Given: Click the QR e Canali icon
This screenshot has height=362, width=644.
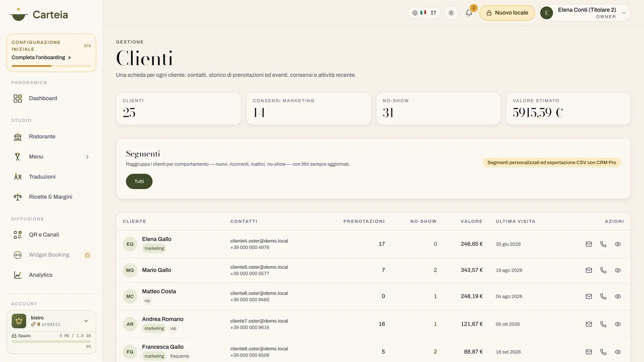Looking at the screenshot, I should pyautogui.click(x=18, y=235).
